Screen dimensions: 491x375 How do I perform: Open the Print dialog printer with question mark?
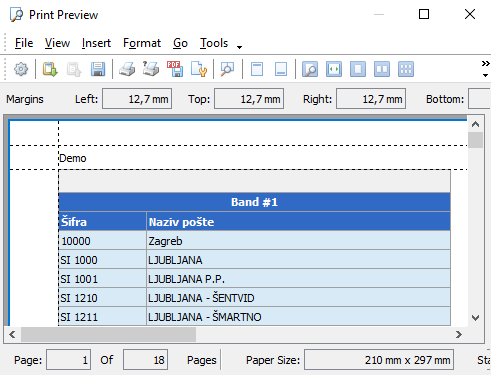pyautogui.click(x=151, y=69)
